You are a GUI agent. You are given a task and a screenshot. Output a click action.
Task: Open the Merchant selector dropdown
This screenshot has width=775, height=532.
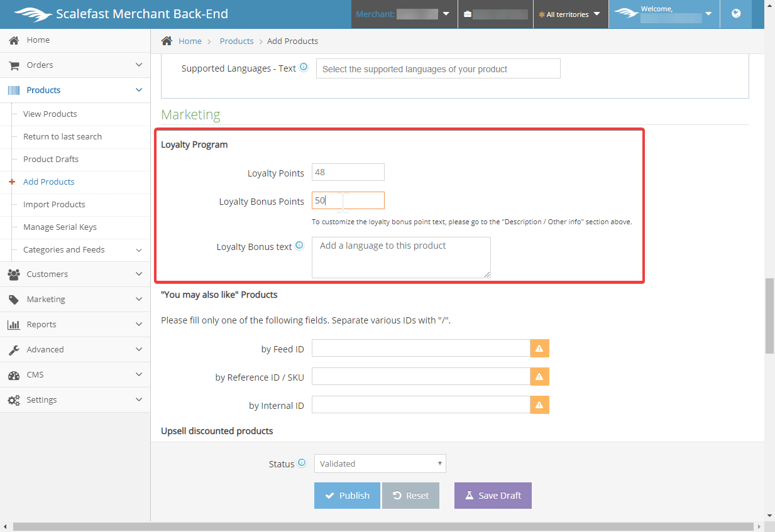(404, 14)
